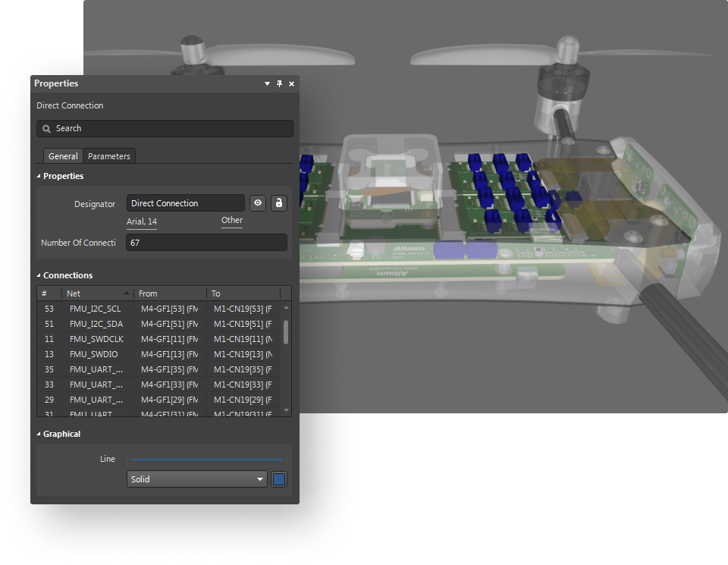Pin the Properties panel
Image resolution: width=728 pixels, height=565 pixels.
pos(279,84)
